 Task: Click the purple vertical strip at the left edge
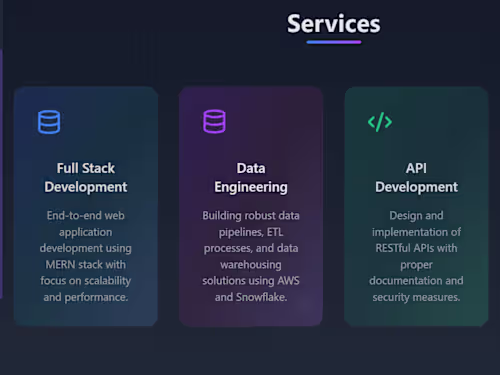[1, 173]
